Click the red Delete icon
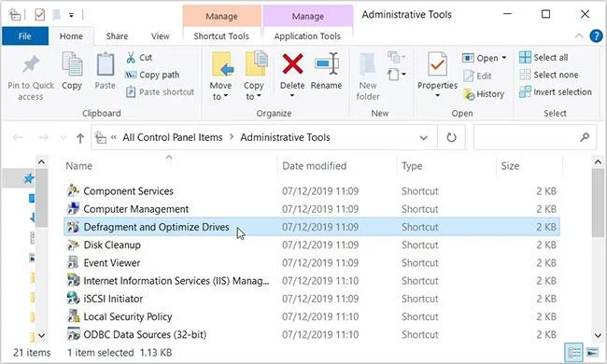 tap(292, 63)
